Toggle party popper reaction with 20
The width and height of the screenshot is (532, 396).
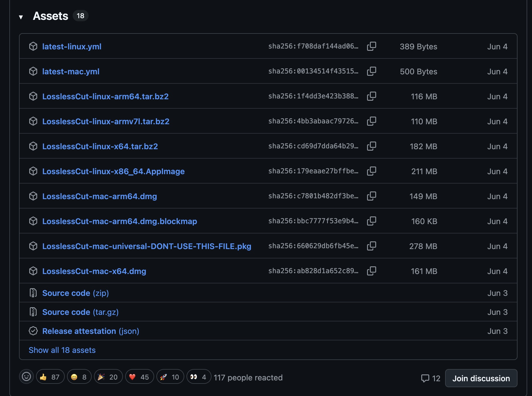[108, 377]
